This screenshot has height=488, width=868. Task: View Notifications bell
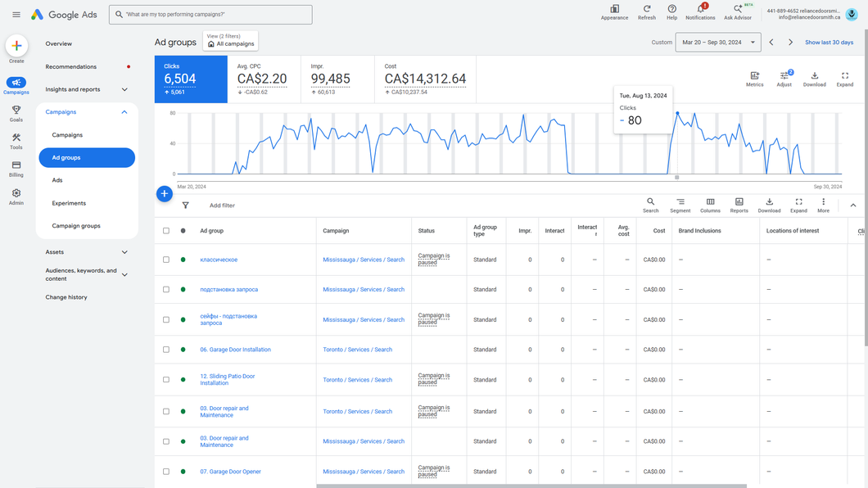[700, 12]
